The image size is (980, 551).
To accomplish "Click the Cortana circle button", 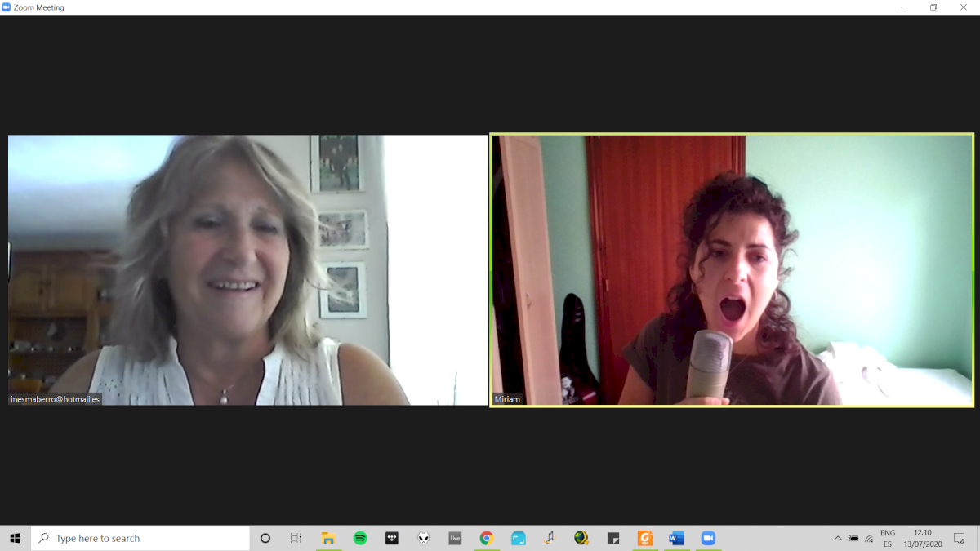I will pos(265,538).
